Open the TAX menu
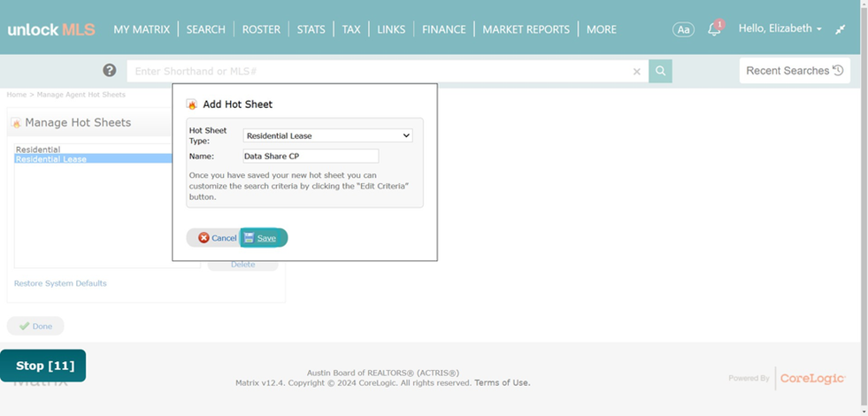 tap(351, 29)
